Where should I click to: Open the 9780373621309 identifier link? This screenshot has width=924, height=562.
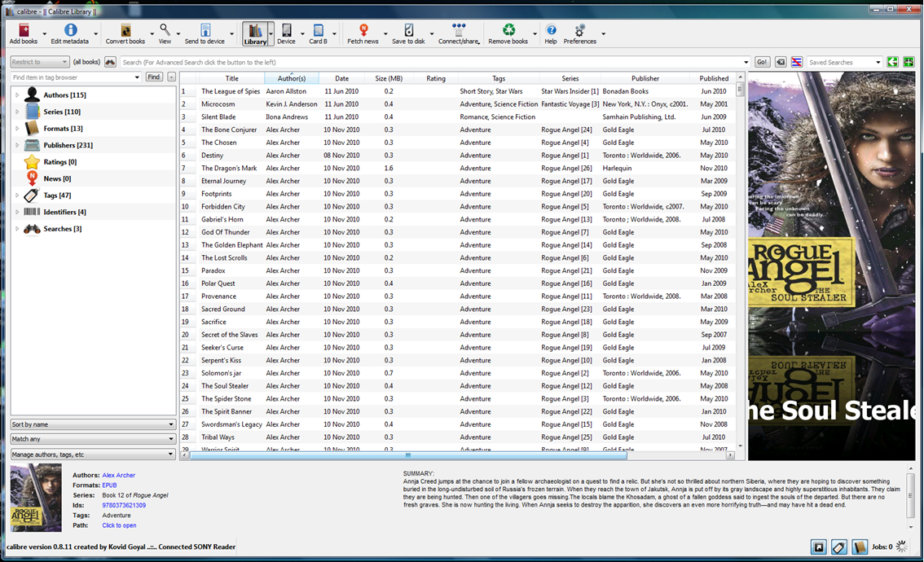124,506
